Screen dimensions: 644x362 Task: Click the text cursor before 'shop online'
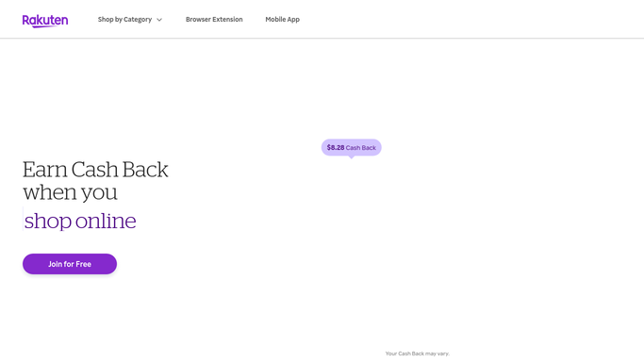coord(23,219)
